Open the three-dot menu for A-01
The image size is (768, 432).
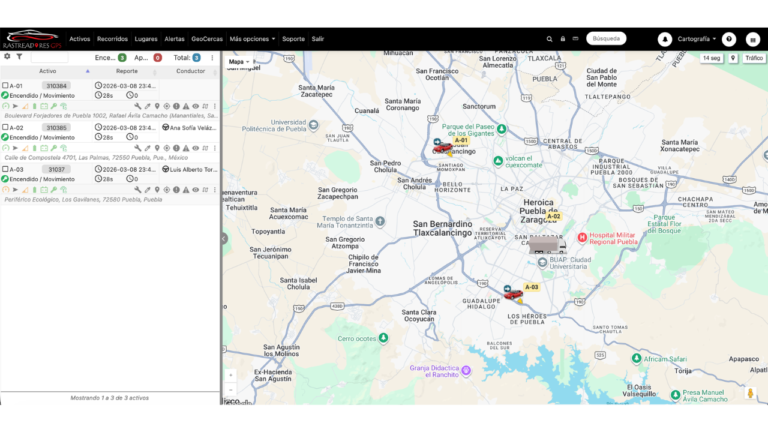pos(215,106)
